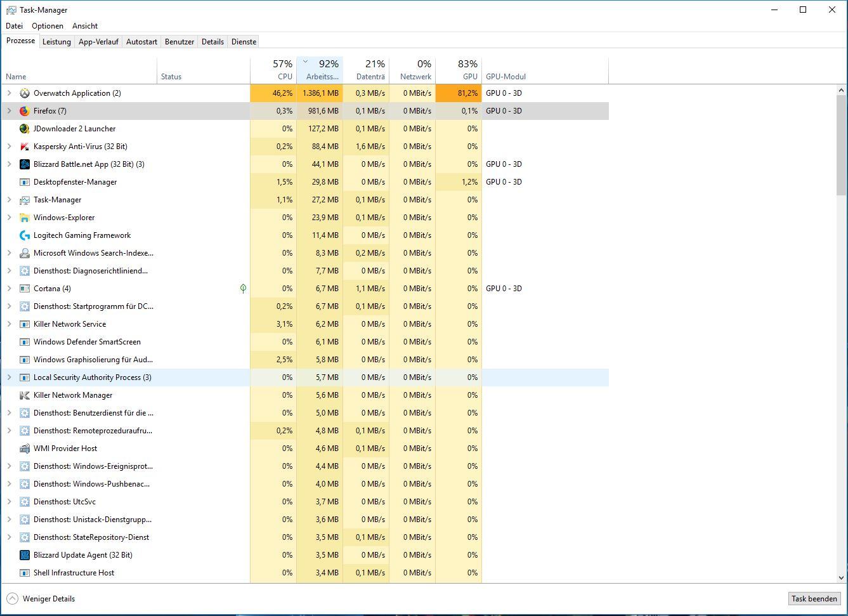Click the Microsoft Windows Search-Indexer icon
Image resolution: width=848 pixels, height=616 pixels.
point(24,253)
